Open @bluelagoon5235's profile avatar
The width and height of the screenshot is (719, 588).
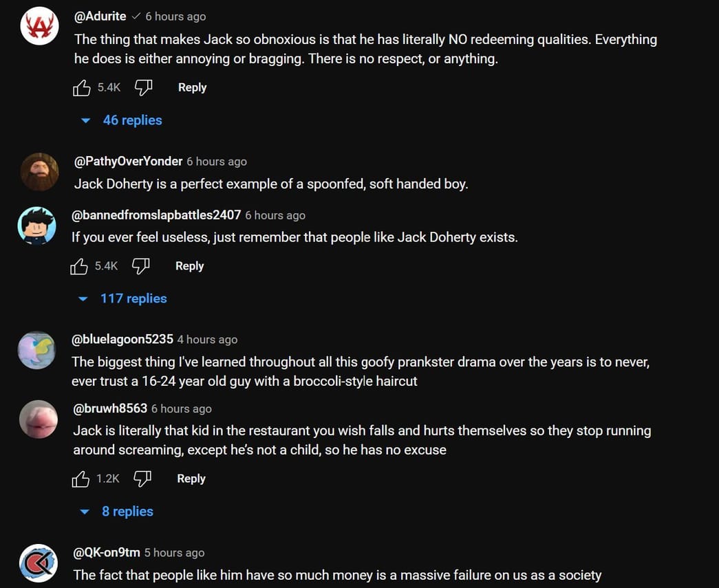(x=36, y=350)
